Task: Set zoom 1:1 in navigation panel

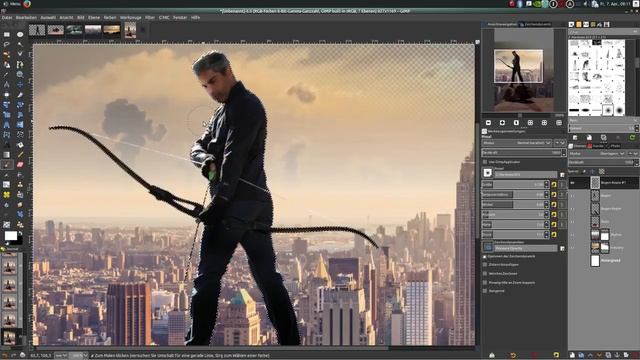Action: [516, 122]
